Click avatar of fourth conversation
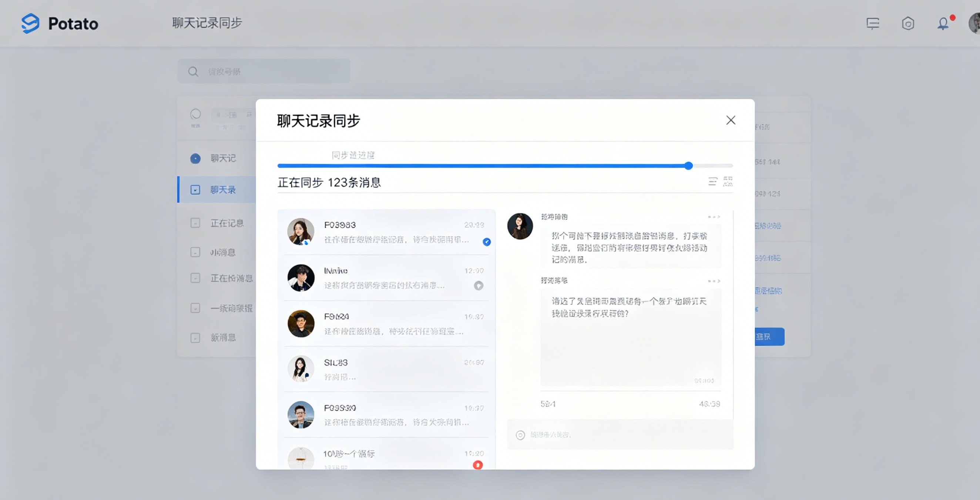 point(301,369)
